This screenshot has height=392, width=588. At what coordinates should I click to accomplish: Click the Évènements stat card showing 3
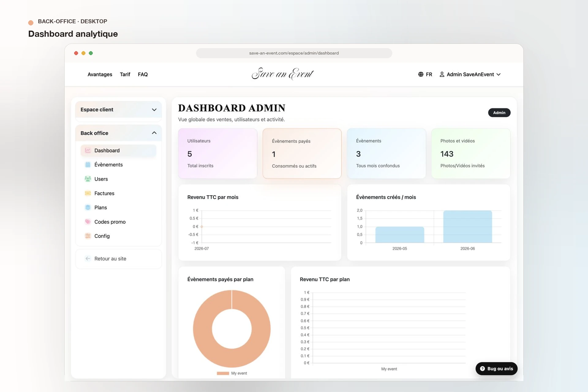(386, 153)
